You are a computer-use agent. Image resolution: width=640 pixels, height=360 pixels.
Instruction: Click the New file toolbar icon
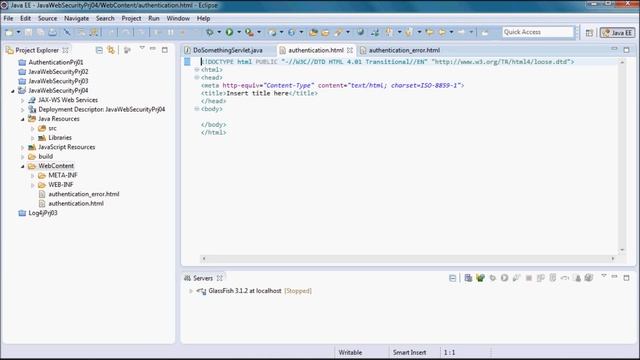(9, 32)
